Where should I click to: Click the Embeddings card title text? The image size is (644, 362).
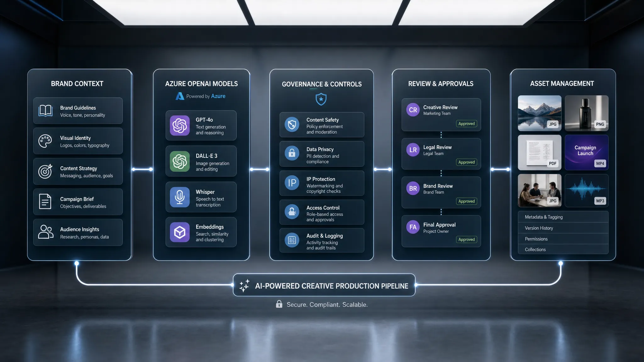(x=210, y=227)
